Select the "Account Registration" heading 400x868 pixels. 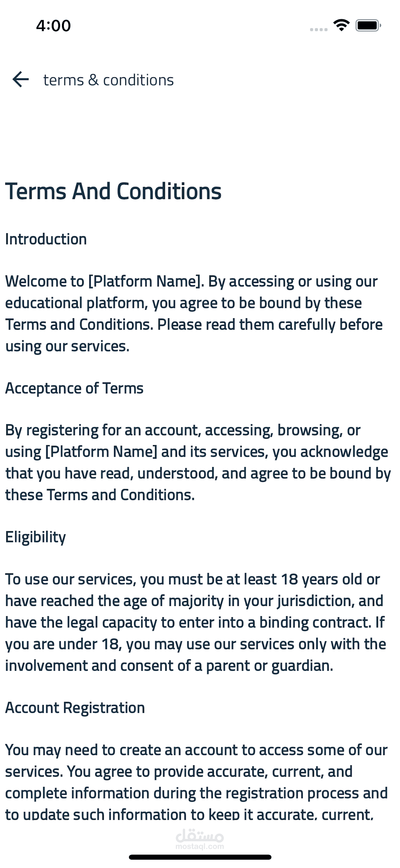tap(75, 708)
